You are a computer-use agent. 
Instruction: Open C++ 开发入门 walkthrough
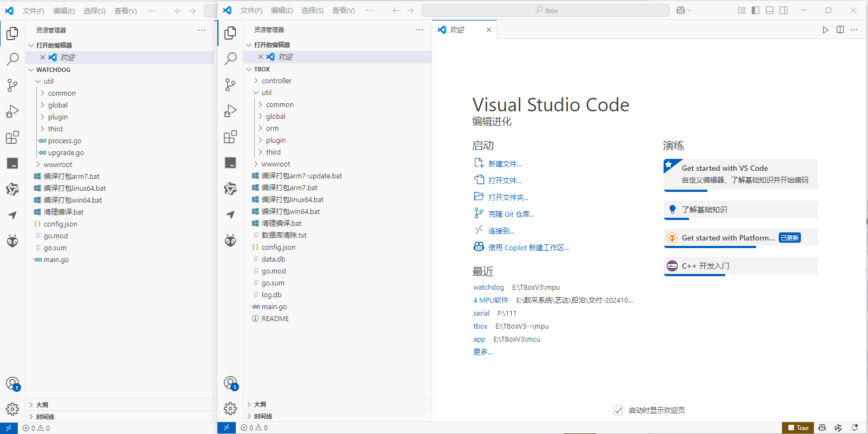tap(740, 266)
